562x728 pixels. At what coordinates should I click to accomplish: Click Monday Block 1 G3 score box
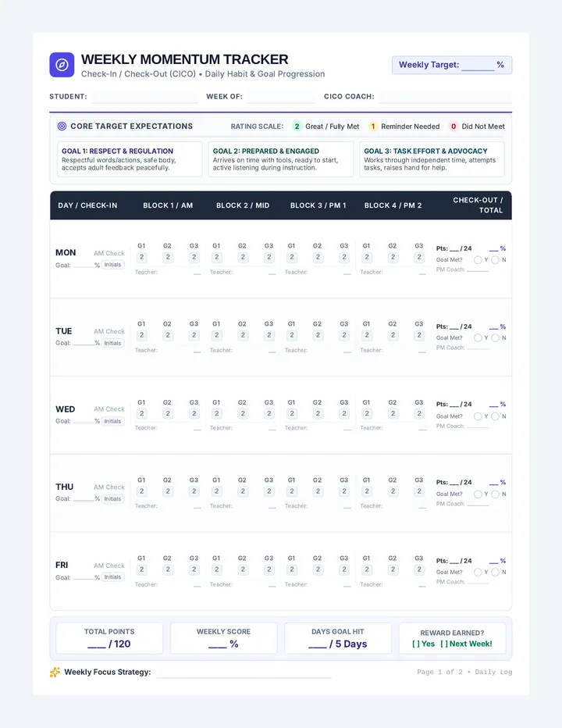[194, 257]
